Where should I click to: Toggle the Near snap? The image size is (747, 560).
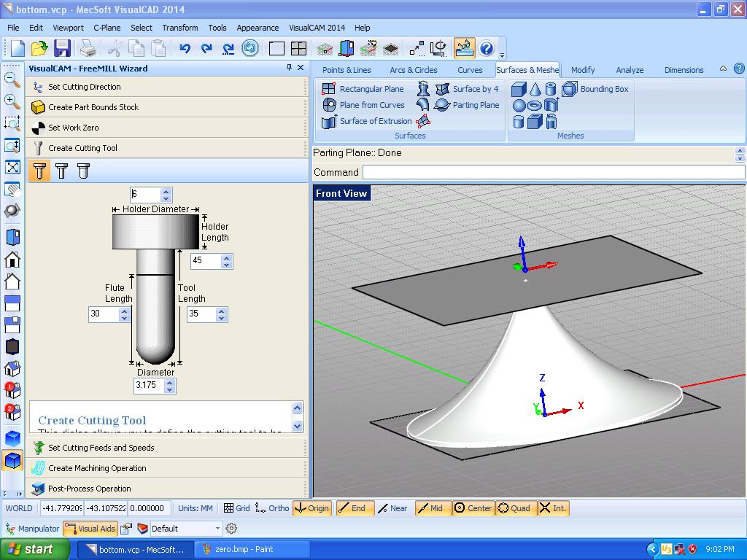[x=393, y=508]
